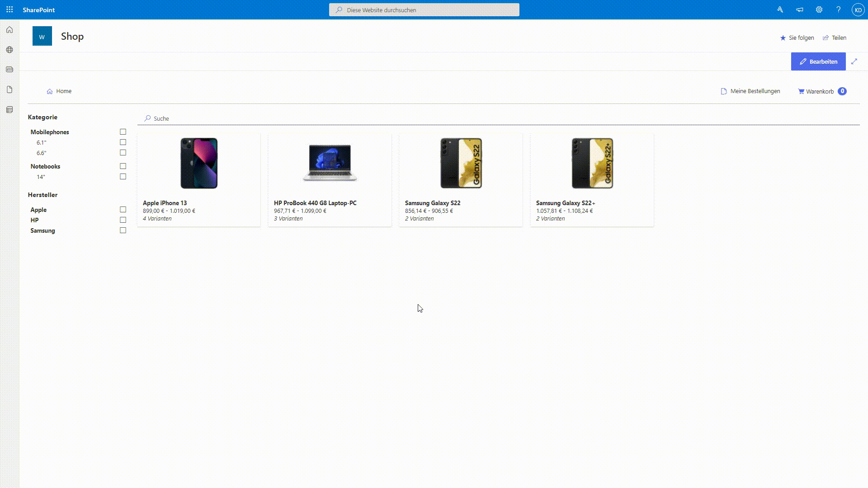Open the settings gear icon
868x488 pixels.
[819, 9]
